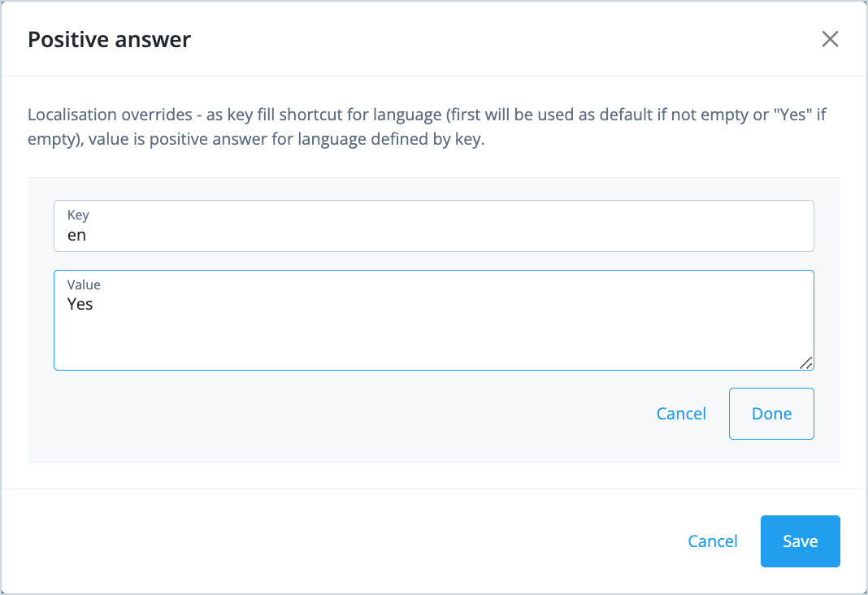Close the Positive answer dialog with X

[x=830, y=39]
